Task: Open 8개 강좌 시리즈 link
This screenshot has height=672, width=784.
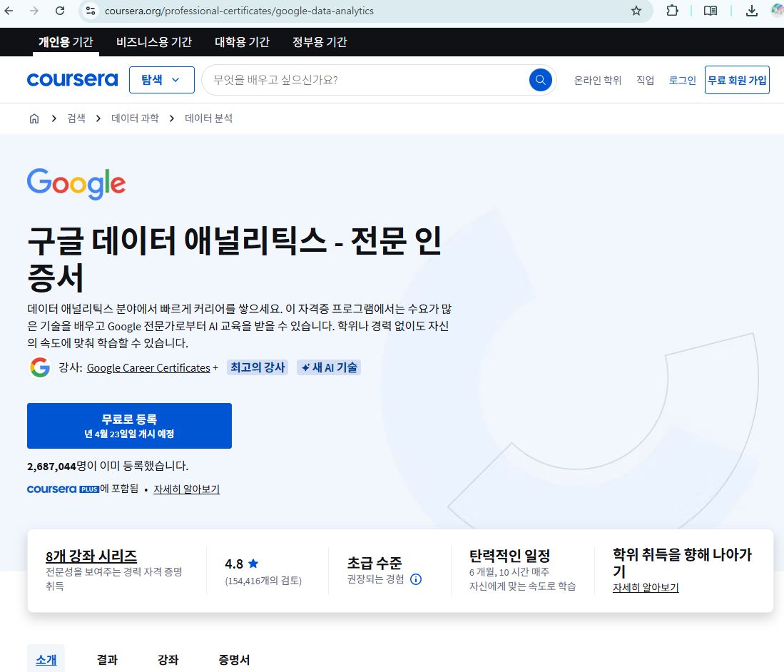Action: [x=91, y=556]
